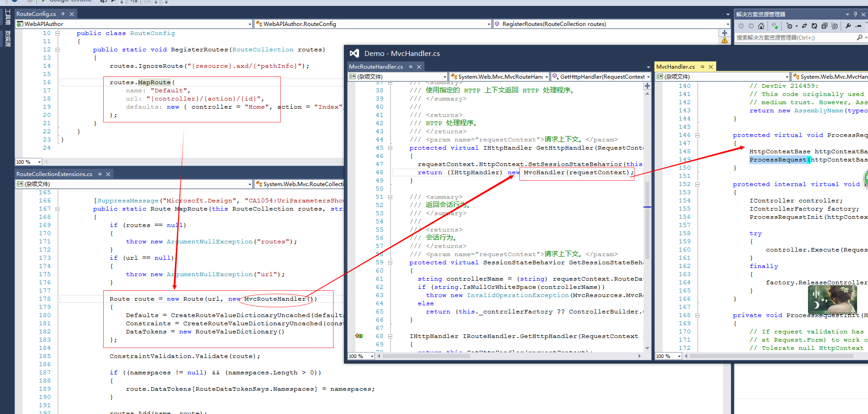Open main editor tab overflow list
The height and width of the screenshot is (414, 868).
tap(728, 15)
